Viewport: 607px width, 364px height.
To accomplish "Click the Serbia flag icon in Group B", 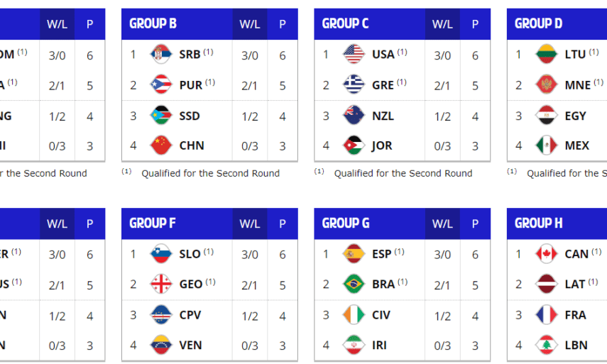I will coord(161,55).
